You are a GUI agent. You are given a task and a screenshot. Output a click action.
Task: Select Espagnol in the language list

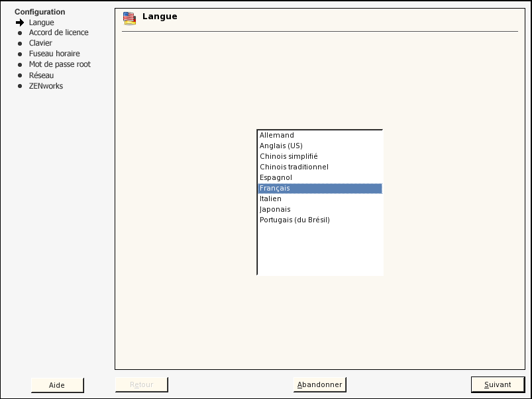coord(276,177)
